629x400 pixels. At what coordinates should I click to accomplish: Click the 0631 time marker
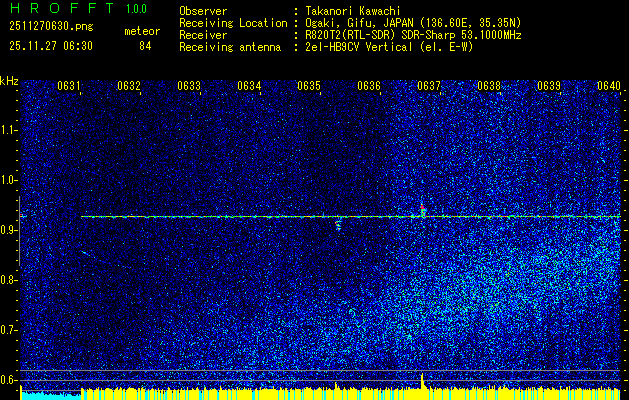69,86
